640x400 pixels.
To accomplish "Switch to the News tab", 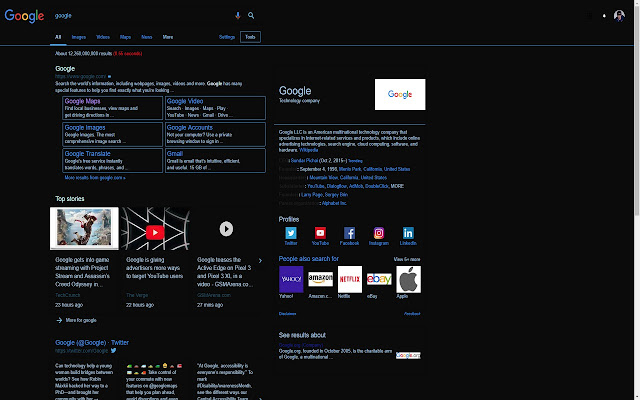I will click(147, 37).
